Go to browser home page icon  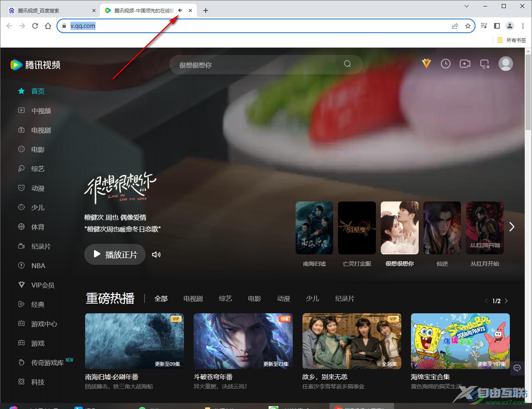tap(48, 26)
